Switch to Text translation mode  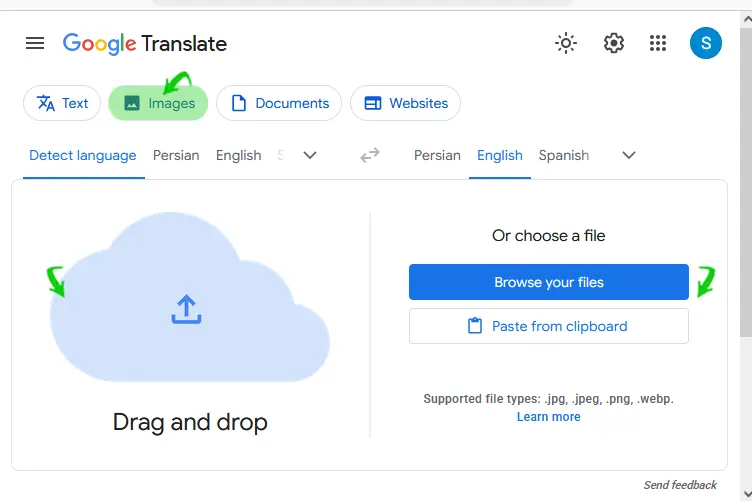pyautogui.click(x=62, y=103)
